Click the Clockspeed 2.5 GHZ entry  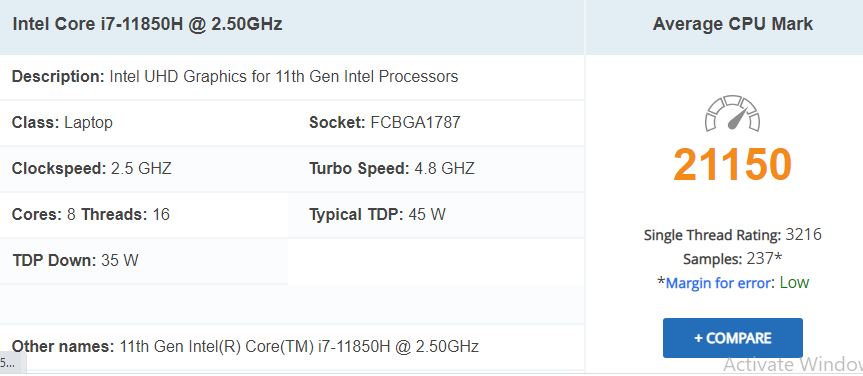pos(92,168)
